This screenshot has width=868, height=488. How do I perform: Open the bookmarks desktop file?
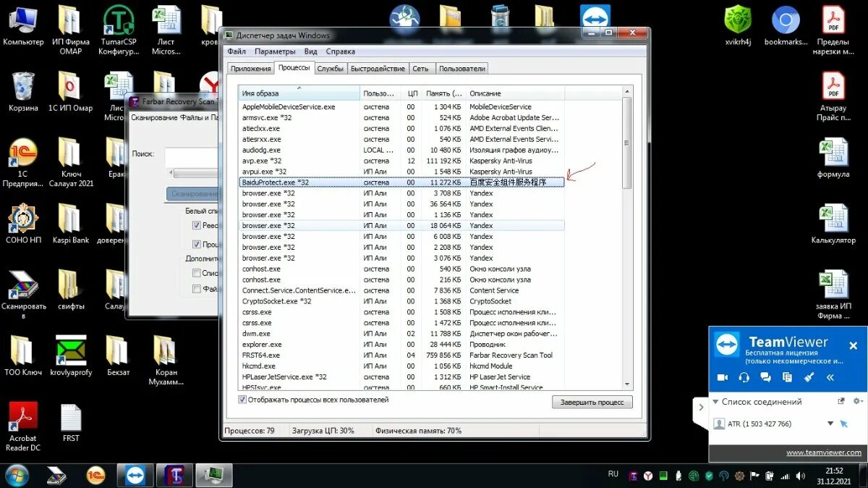pyautogui.click(x=786, y=26)
